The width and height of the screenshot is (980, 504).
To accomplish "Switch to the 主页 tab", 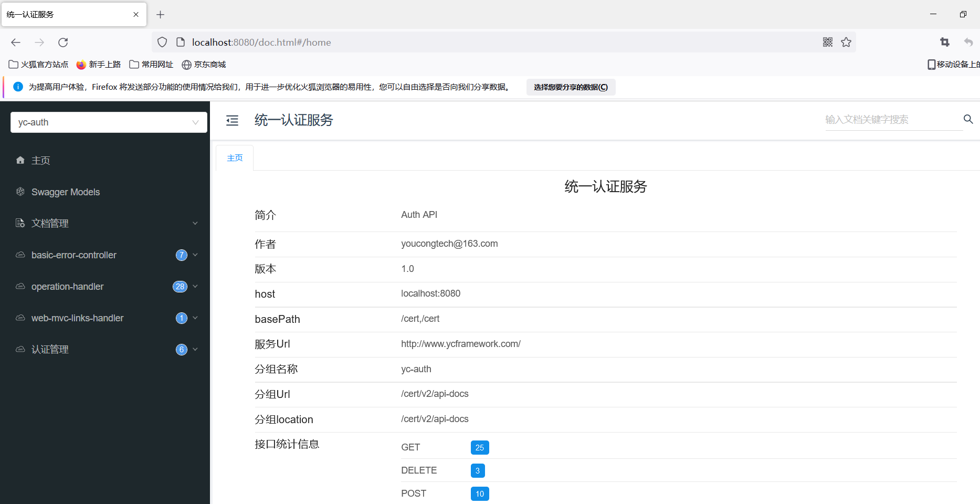I will (x=234, y=157).
